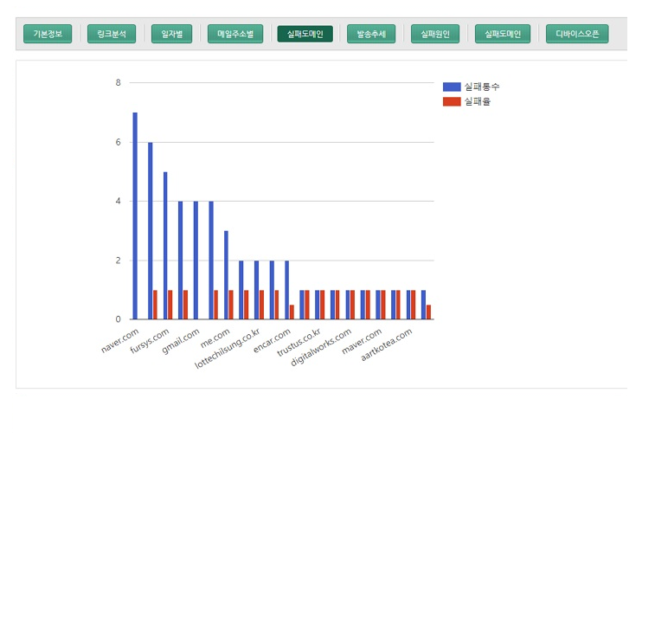Click the digitalworks.com axis label

point(321,347)
